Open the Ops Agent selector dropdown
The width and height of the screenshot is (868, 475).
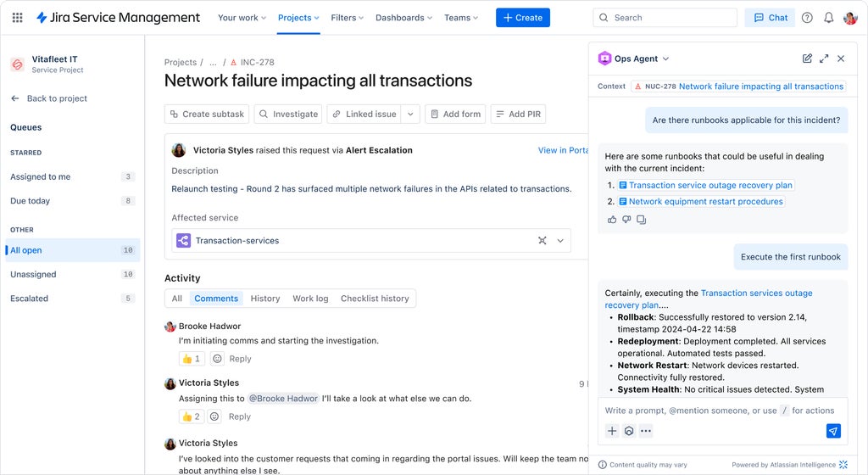point(665,59)
